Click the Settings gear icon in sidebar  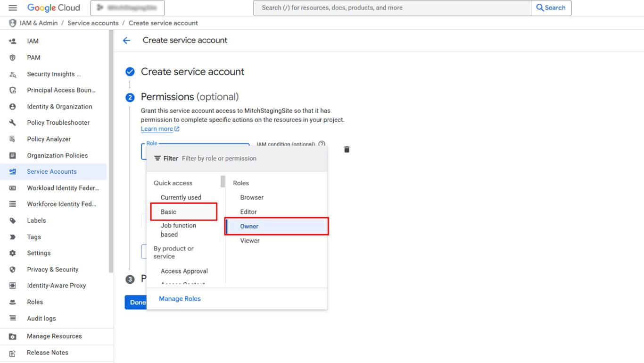point(13,253)
